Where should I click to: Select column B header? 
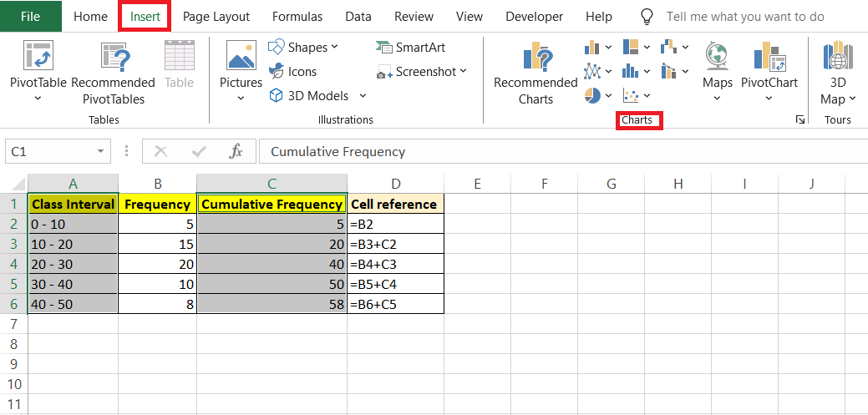(x=157, y=184)
